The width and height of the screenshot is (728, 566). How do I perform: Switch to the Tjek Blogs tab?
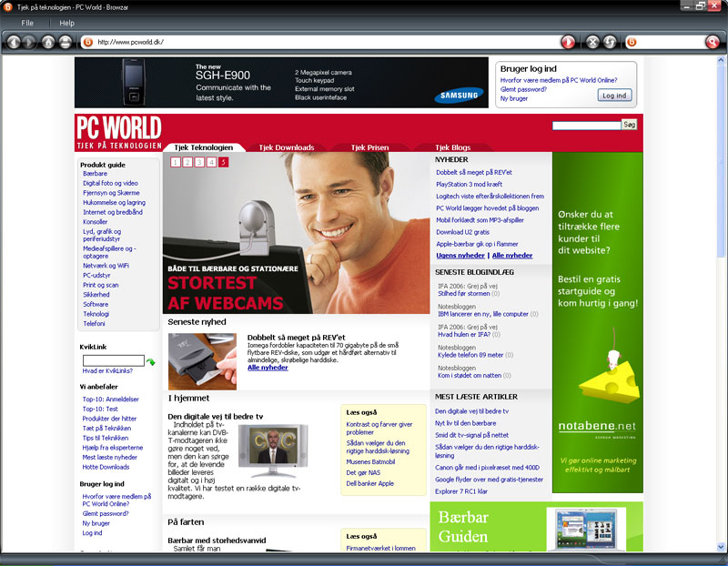(452, 147)
